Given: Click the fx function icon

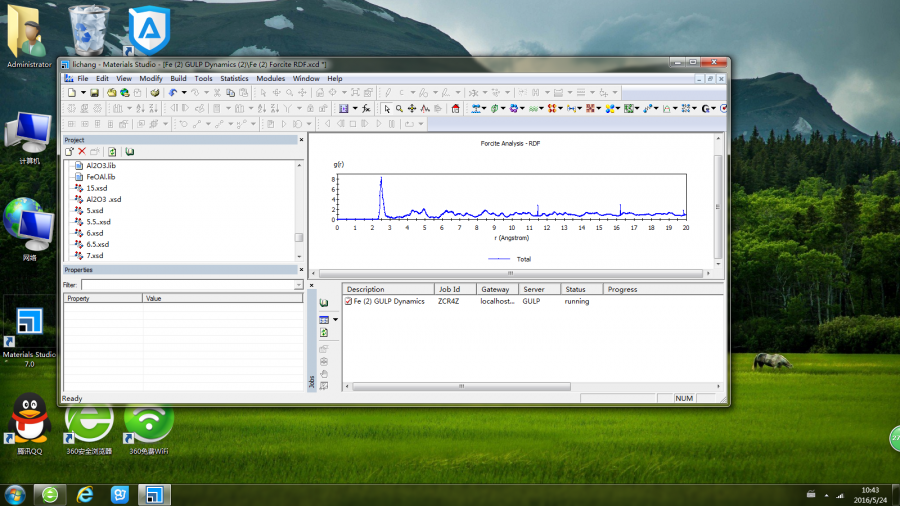Looking at the screenshot, I should 367,108.
